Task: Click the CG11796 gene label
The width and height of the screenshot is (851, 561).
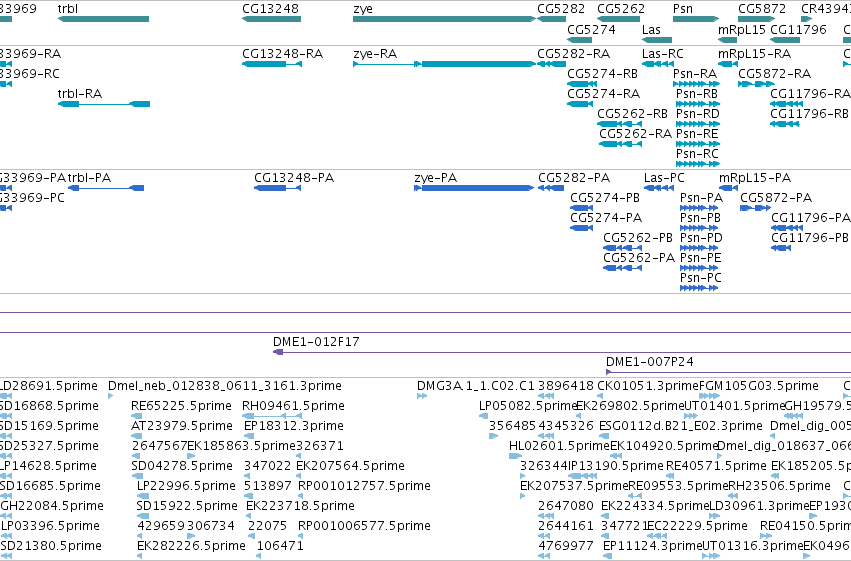Action: (798, 29)
